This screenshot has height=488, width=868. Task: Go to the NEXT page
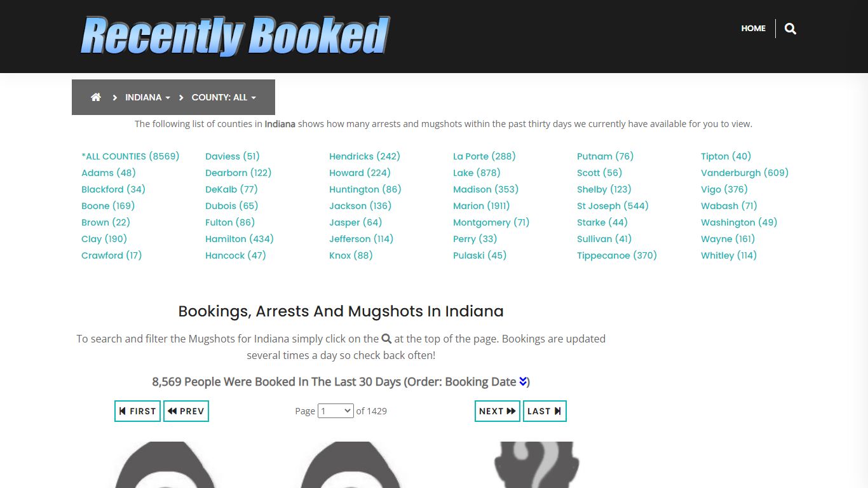(498, 411)
